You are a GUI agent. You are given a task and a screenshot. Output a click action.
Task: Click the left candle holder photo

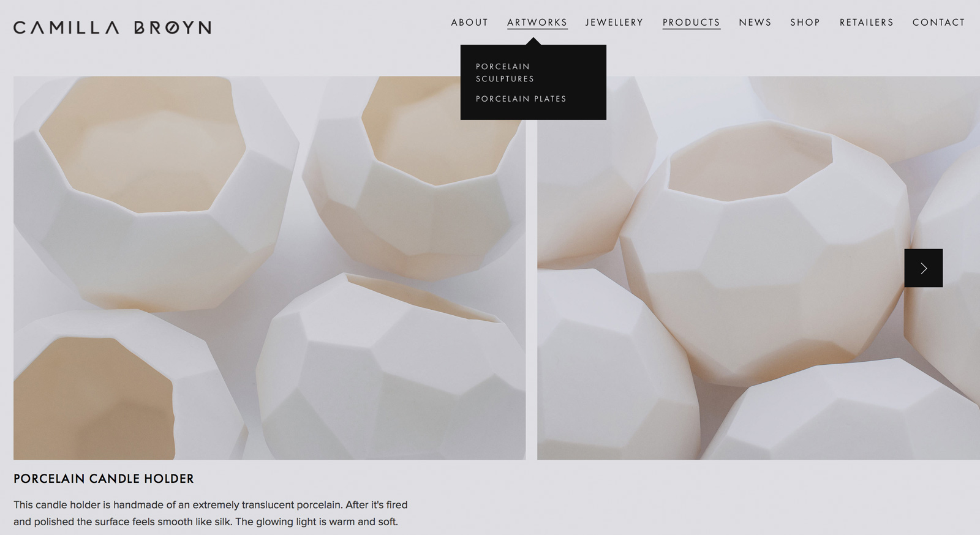[269, 267]
